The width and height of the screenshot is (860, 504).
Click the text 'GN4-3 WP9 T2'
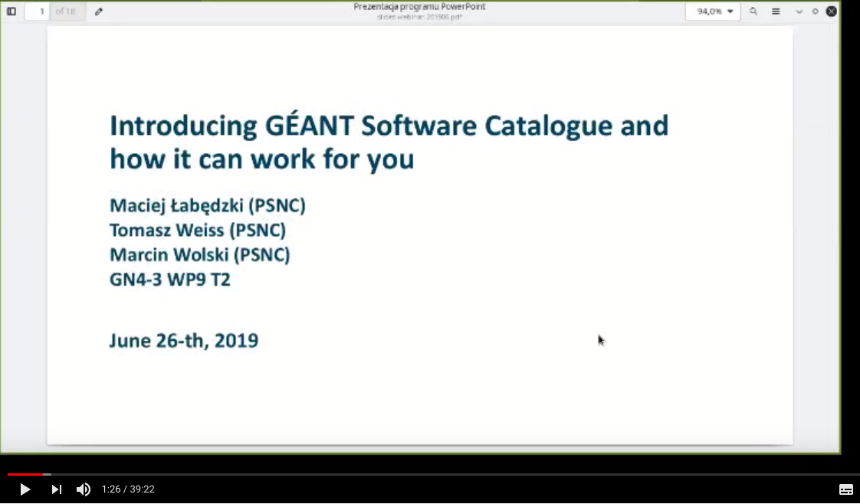pyautogui.click(x=170, y=280)
